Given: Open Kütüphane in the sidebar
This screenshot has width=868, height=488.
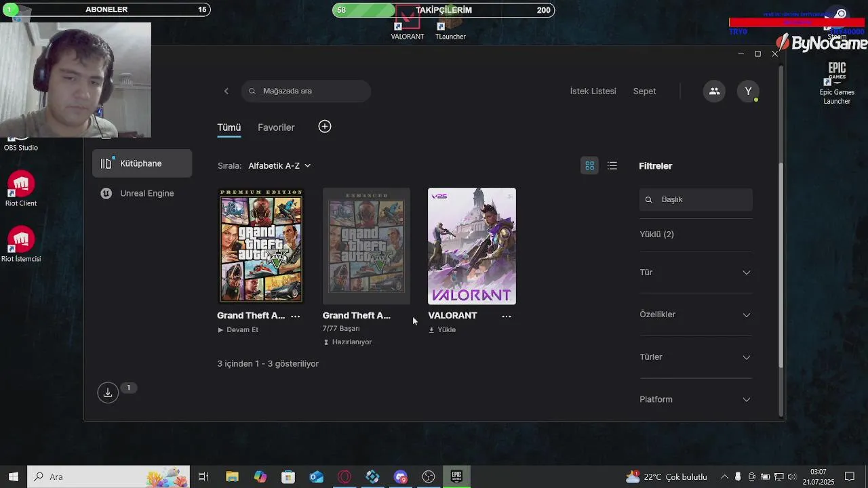Looking at the screenshot, I should point(142,163).
